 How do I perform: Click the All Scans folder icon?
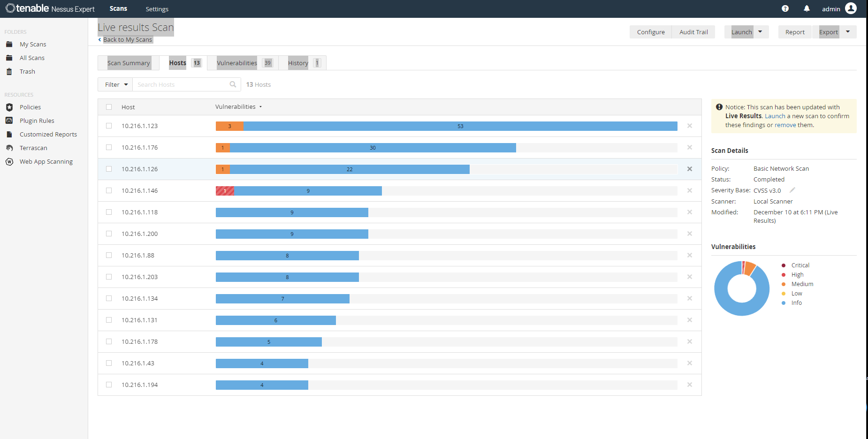coord(9,58)
